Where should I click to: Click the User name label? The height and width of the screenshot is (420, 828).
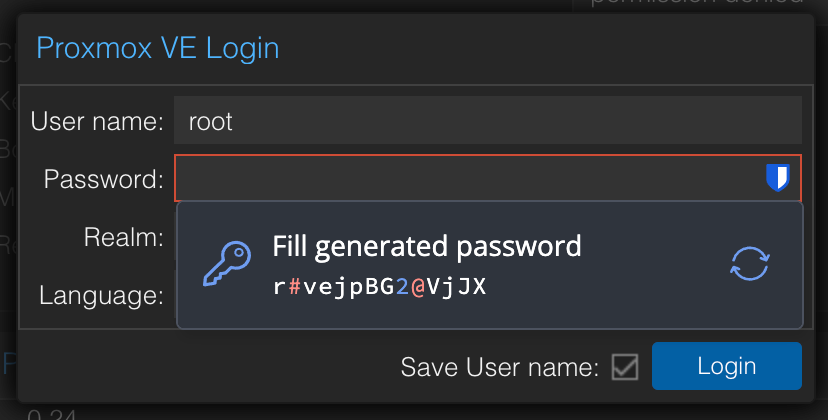[x=97, y=121]
